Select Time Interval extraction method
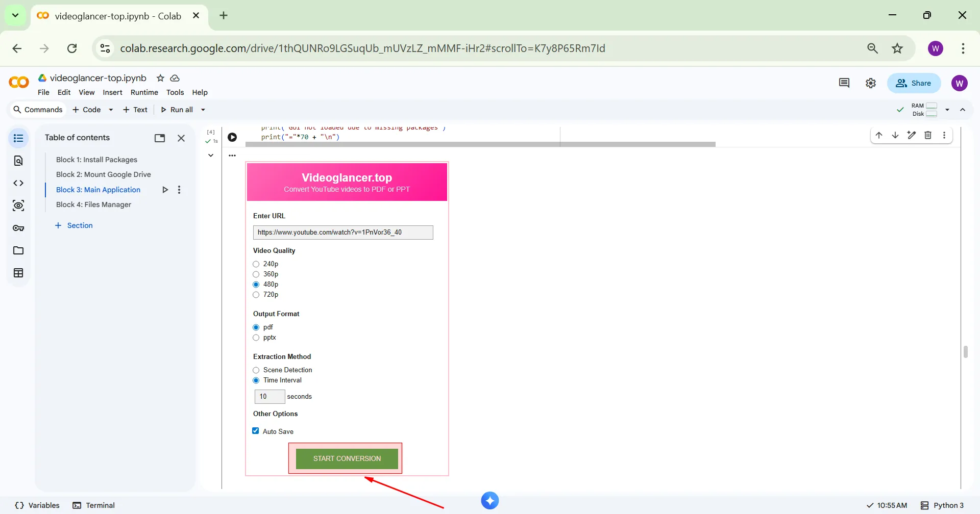Image resolution: width=980 pixels, height=514 pixels. [x=256, y=380]
